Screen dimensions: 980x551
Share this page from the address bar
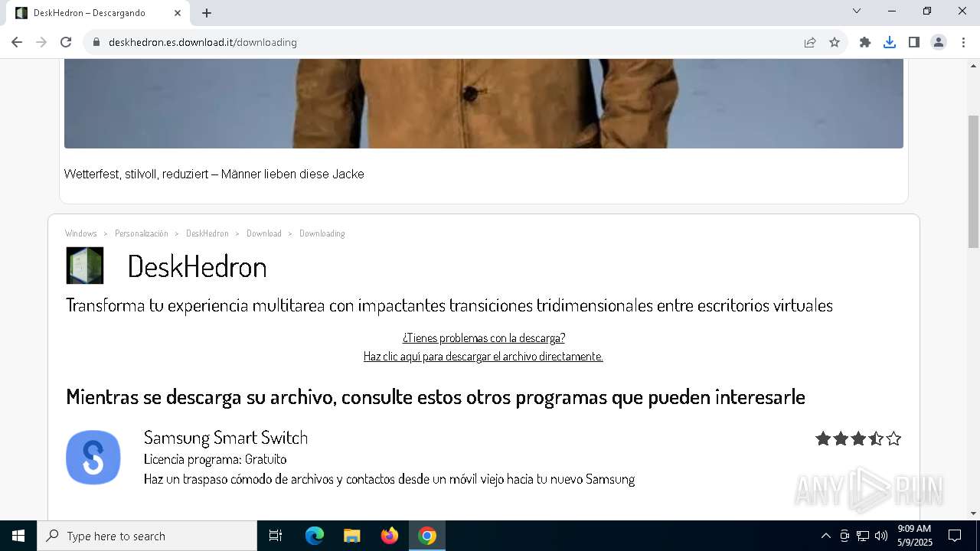click(810, 42)
